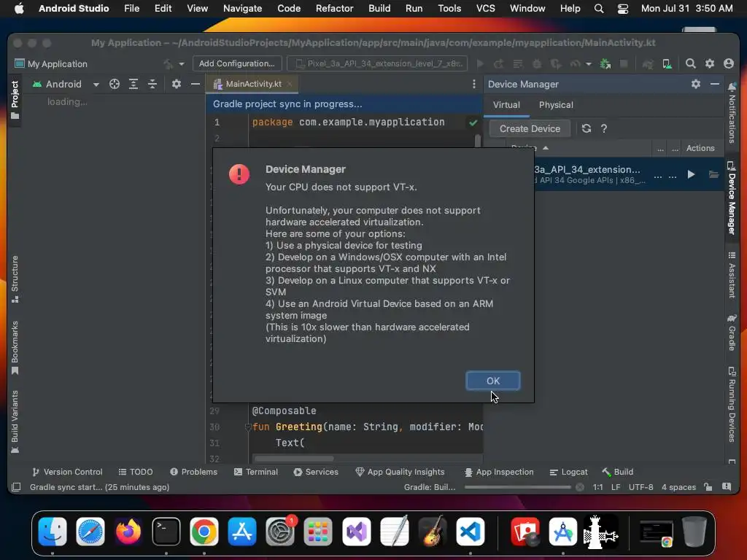Open the account avatar icon

click(x=729, y=63)
